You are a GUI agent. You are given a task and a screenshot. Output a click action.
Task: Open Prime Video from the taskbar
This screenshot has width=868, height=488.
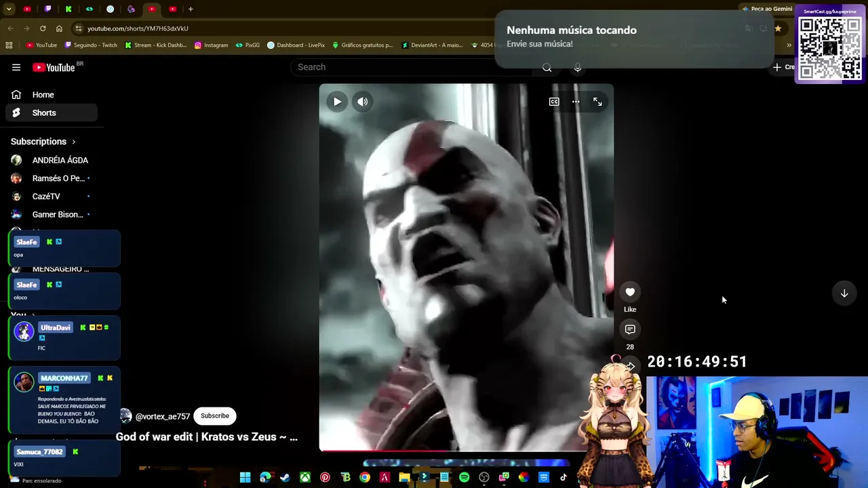(x=543, y=477)
